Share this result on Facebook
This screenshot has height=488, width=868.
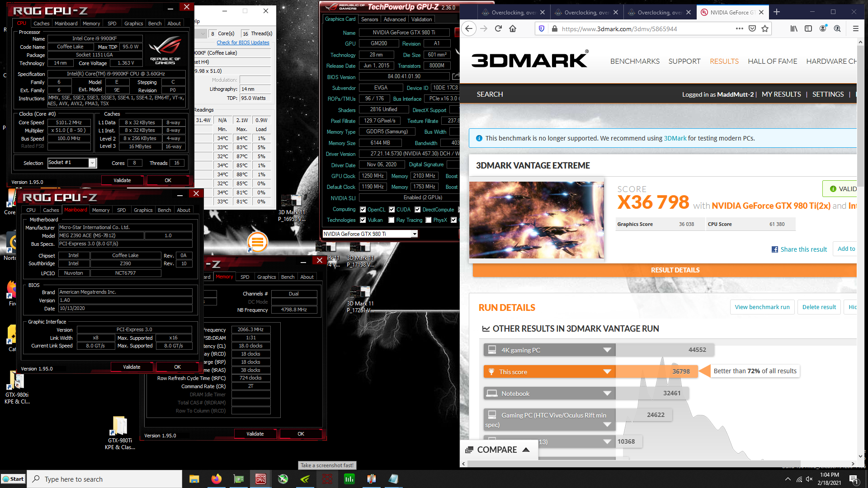coord(799,249)
